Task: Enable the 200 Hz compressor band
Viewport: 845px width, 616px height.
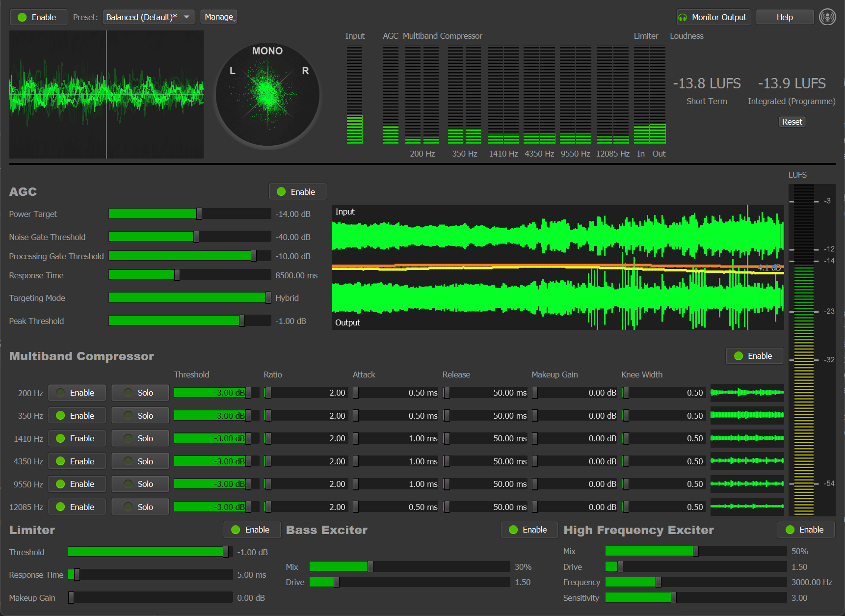Action: coord(77,393)
